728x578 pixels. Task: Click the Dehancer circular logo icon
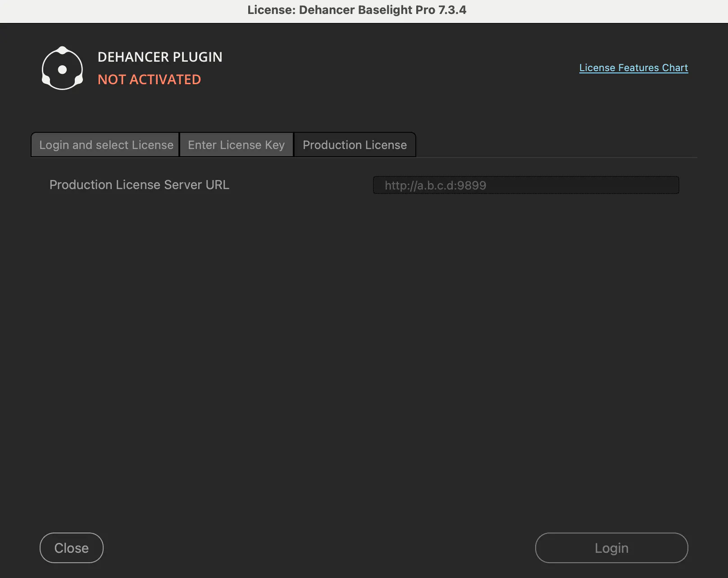(x=62, y=68)
